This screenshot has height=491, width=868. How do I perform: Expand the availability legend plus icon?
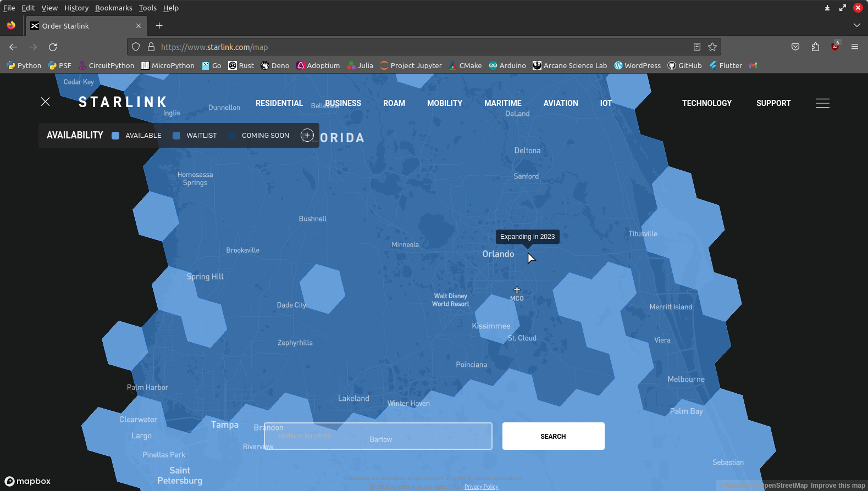(x=307, y=135)
